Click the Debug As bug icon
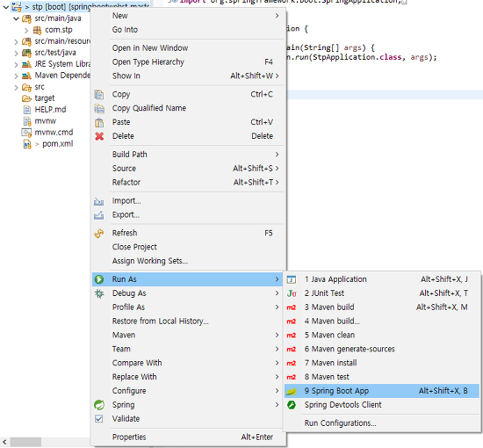 tap(99, 293)
